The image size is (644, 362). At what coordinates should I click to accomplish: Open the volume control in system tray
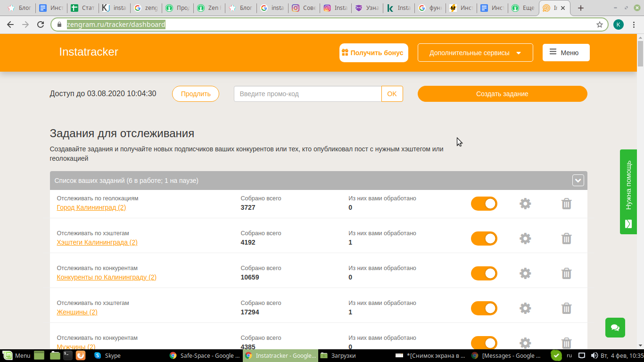pos(594,355)
